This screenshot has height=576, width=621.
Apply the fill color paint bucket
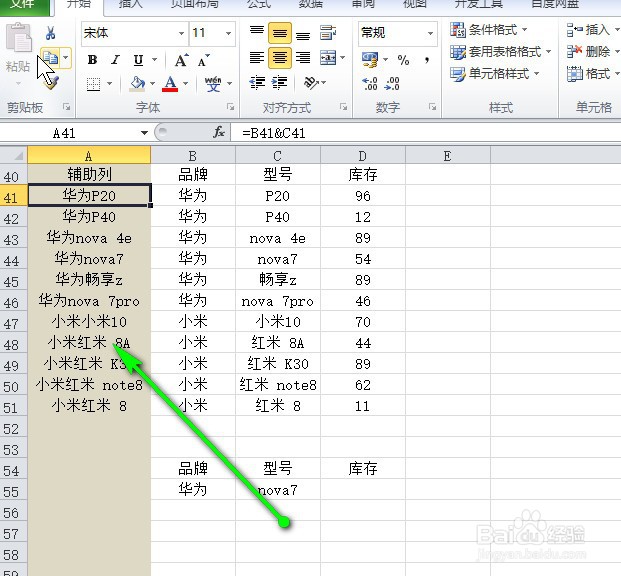coord(137,84)
